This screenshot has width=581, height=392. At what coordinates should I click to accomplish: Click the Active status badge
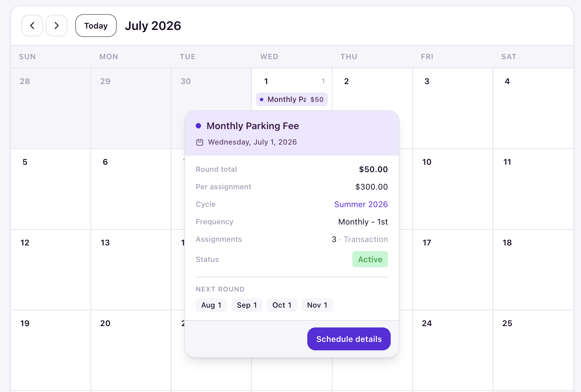370,260
